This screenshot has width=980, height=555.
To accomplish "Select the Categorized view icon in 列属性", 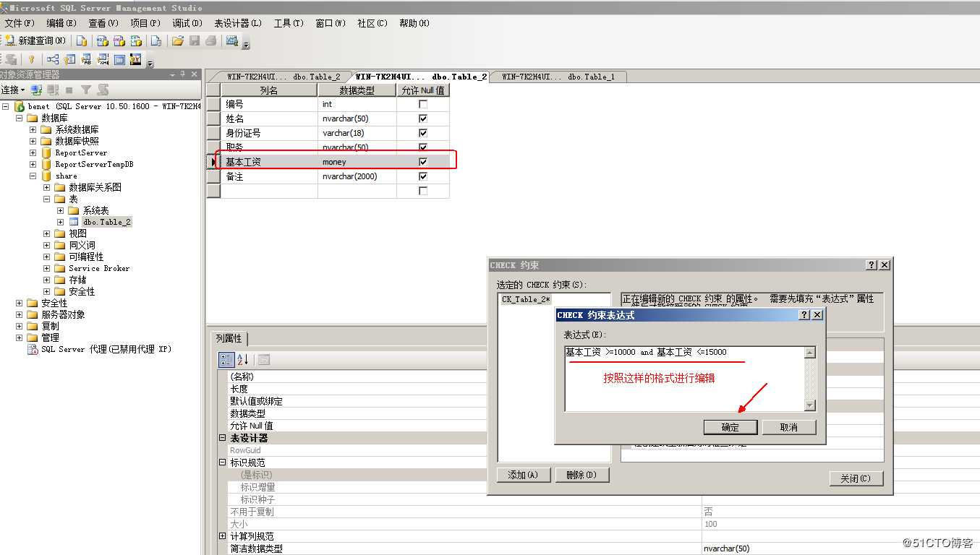I will coord(226,359).
